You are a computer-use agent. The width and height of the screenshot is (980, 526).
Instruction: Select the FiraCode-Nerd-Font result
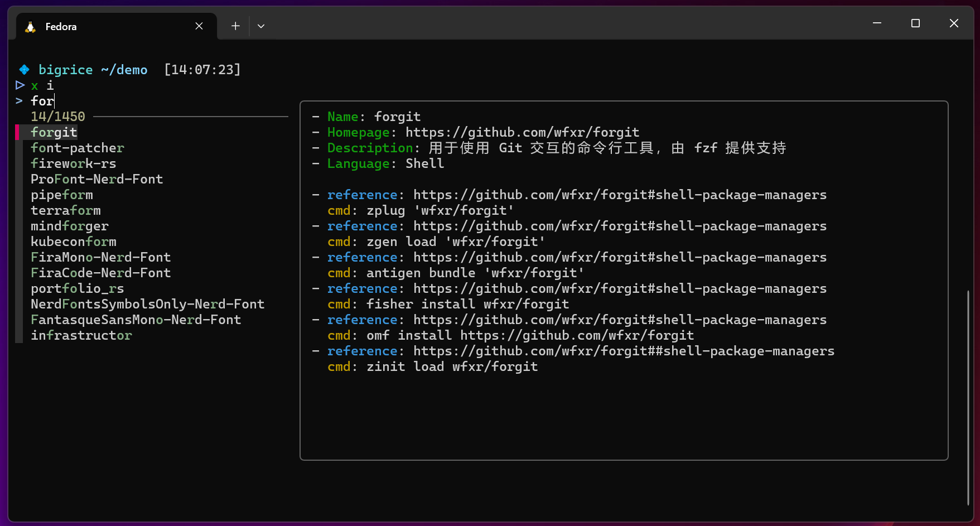[101, 273]
